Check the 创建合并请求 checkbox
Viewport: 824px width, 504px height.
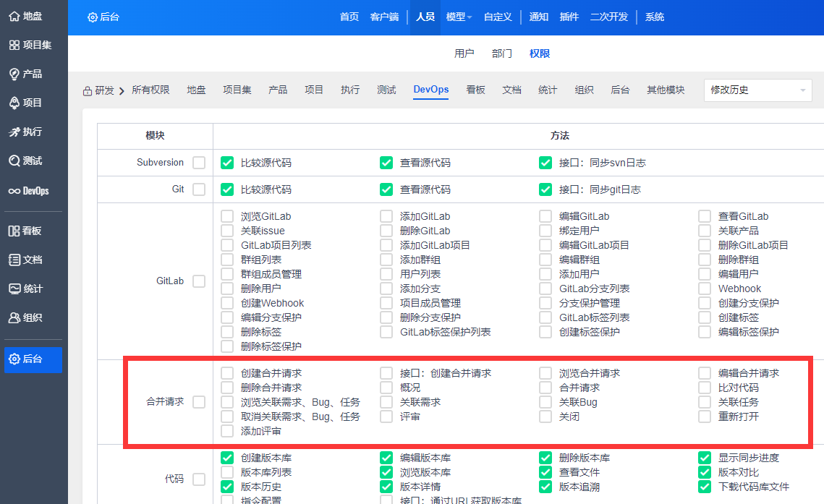tap(227, 373)
